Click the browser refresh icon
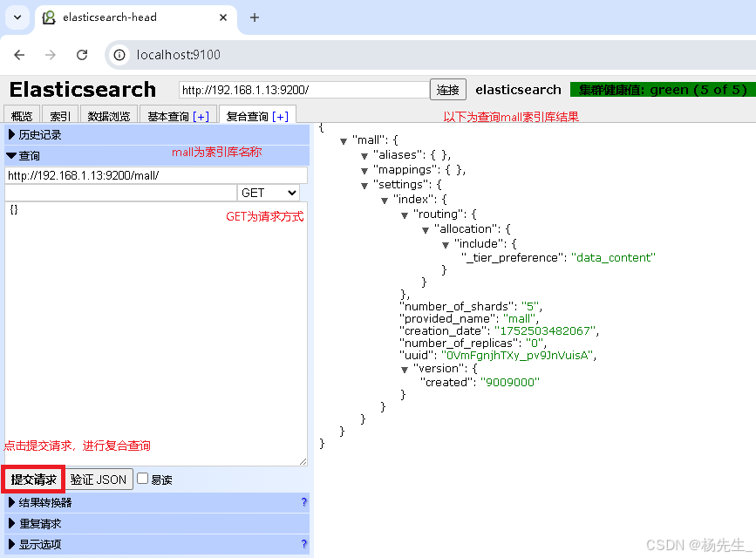This screenshot has width=756, height=558. point(81,54)
